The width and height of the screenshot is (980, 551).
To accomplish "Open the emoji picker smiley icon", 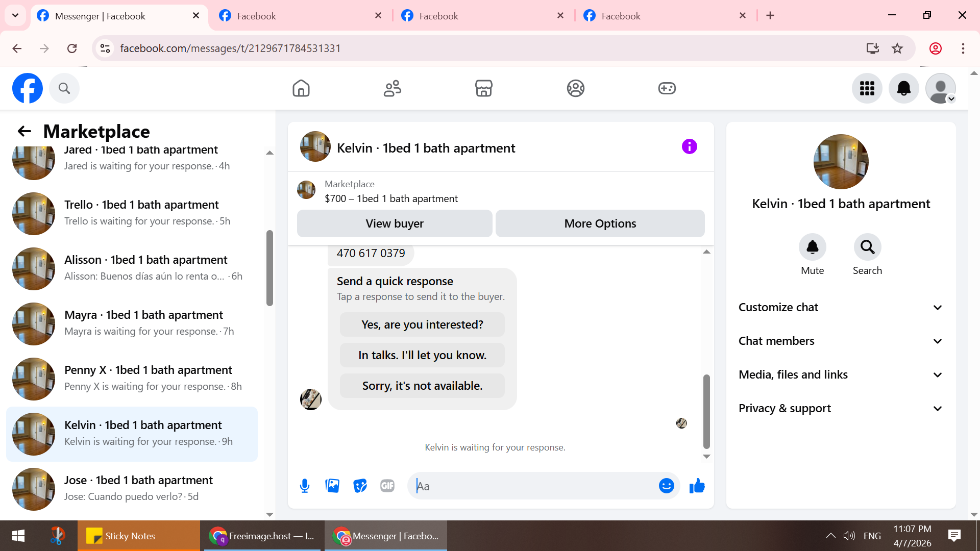I will pos(667,486).
